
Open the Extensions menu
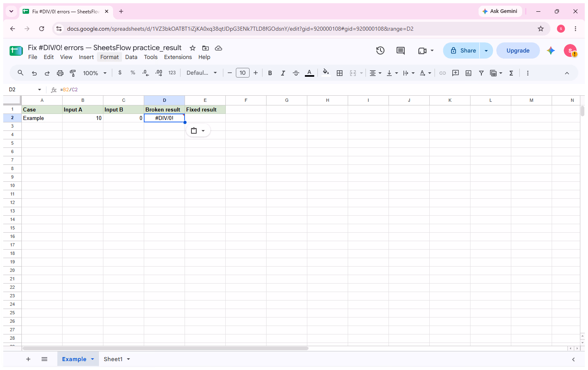pyautogui.click(x=178, y=57)
